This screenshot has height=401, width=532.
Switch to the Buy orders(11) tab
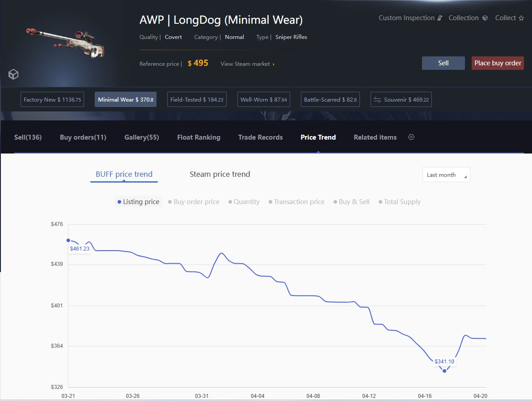[83, 137]
